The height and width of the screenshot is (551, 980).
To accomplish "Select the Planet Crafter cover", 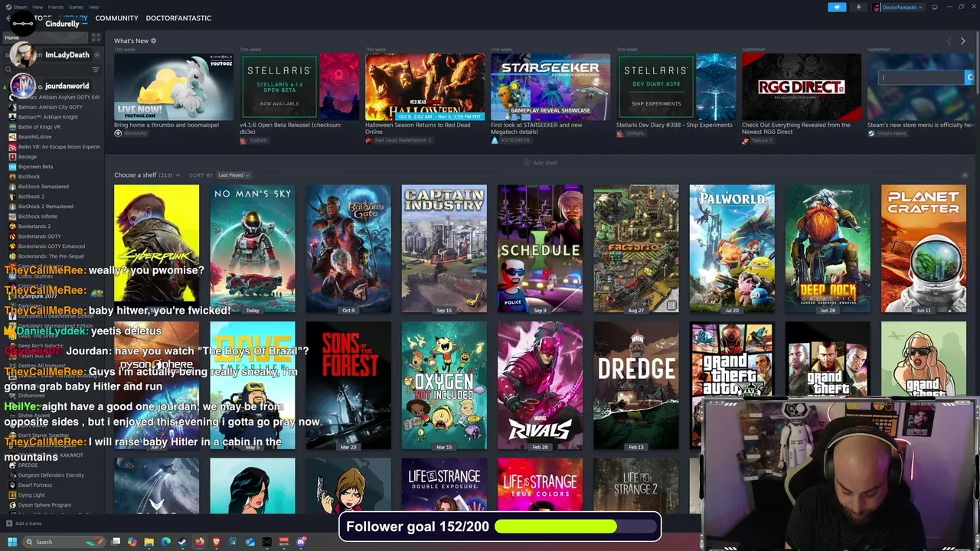I will (x=923, y=249).
